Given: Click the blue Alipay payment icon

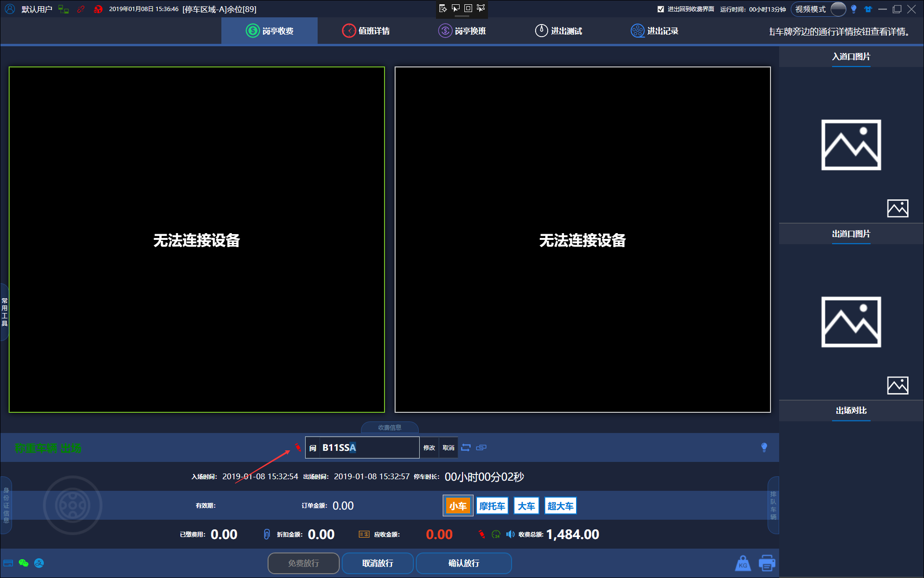Looking at the screenshot, I should 39,563.
